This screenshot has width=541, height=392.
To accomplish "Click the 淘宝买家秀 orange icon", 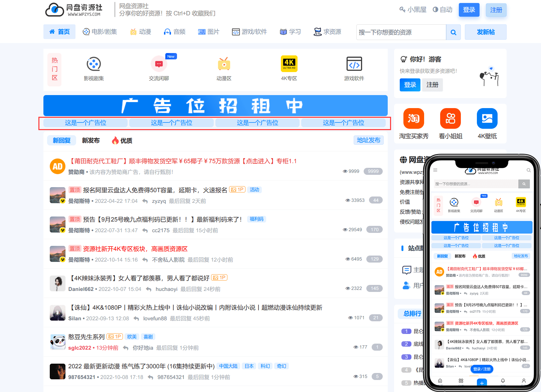I will (413, 118).
